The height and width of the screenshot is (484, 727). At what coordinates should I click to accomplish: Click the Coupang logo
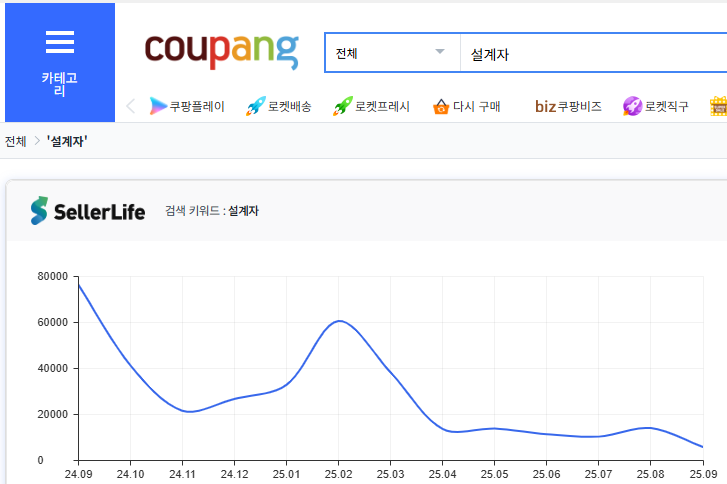221,52
